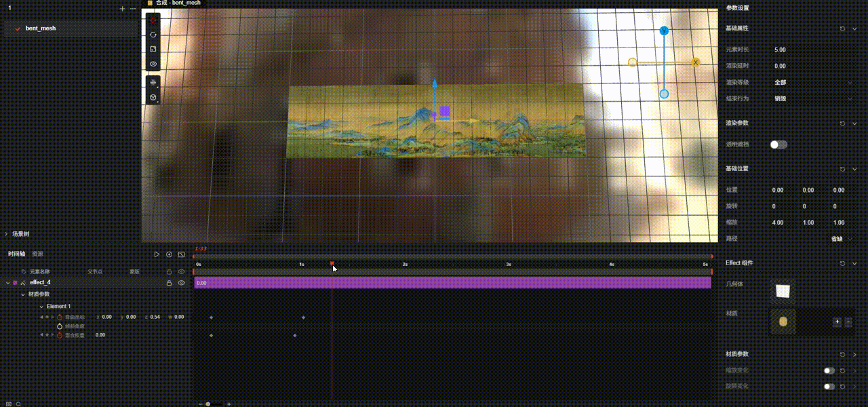Viewport: 868px width, 407px height.
Task: Zoom in the timeline with plus button
Action: point(229,404)
